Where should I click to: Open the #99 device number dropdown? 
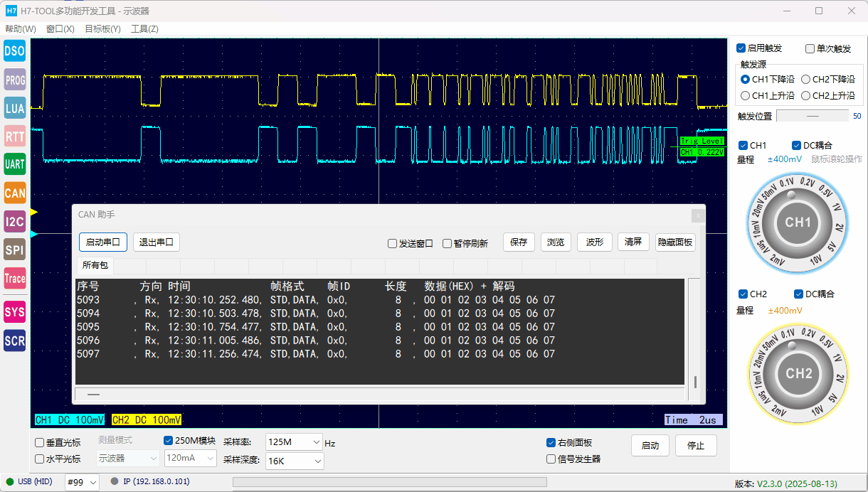pos(81,482)
